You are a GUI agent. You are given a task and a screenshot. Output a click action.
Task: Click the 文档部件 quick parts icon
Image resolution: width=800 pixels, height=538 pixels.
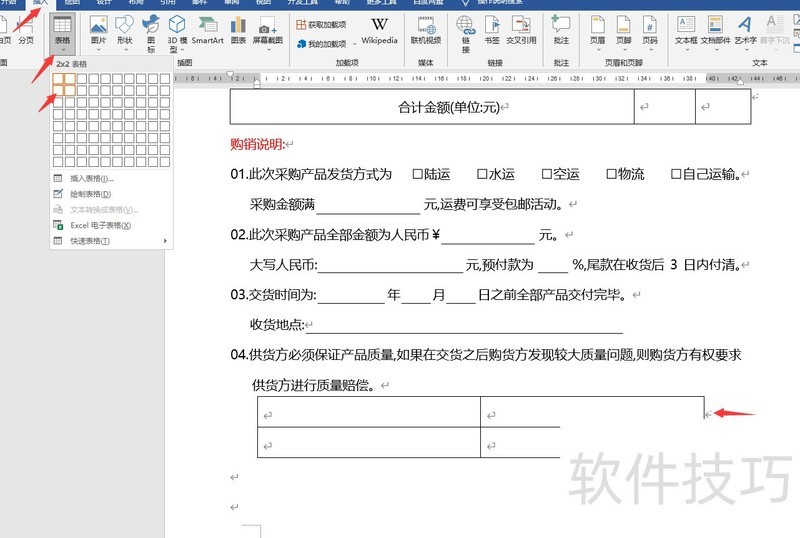point(715,24)
